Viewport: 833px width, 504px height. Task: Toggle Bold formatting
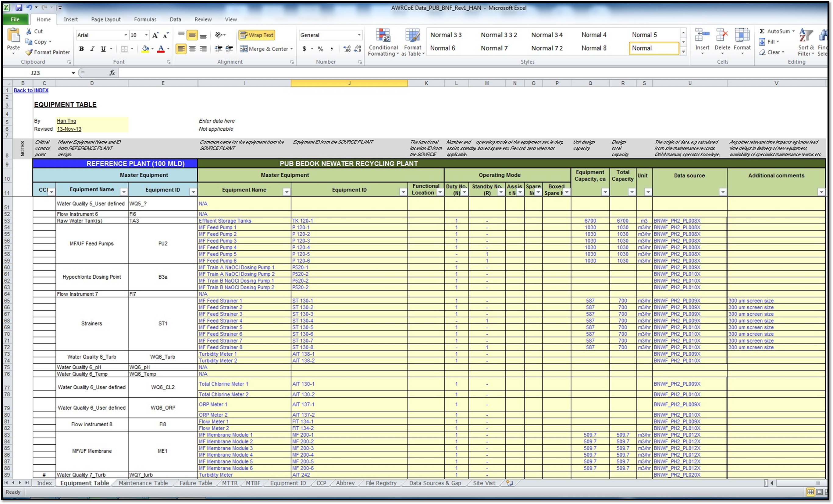pos(81,49)
